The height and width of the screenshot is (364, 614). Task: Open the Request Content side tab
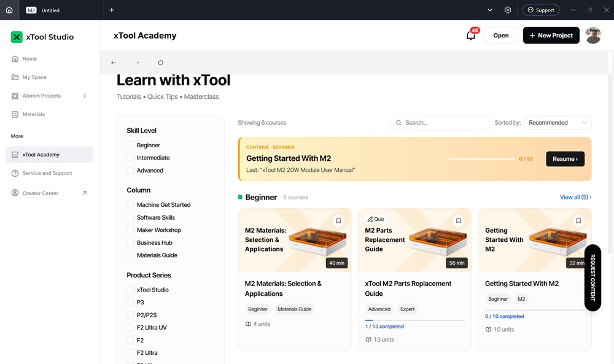coord(593,278)
